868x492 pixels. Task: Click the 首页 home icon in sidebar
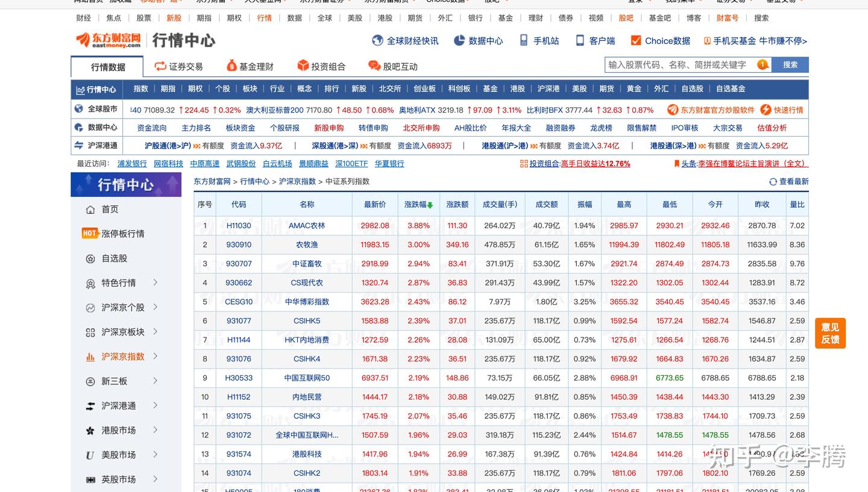[x=91, y=209]
